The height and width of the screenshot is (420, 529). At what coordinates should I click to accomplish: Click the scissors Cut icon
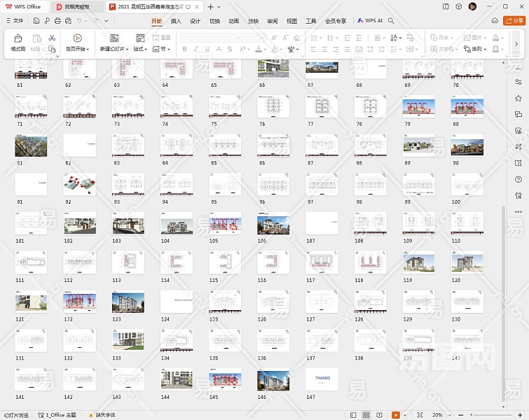coord(52,38)
